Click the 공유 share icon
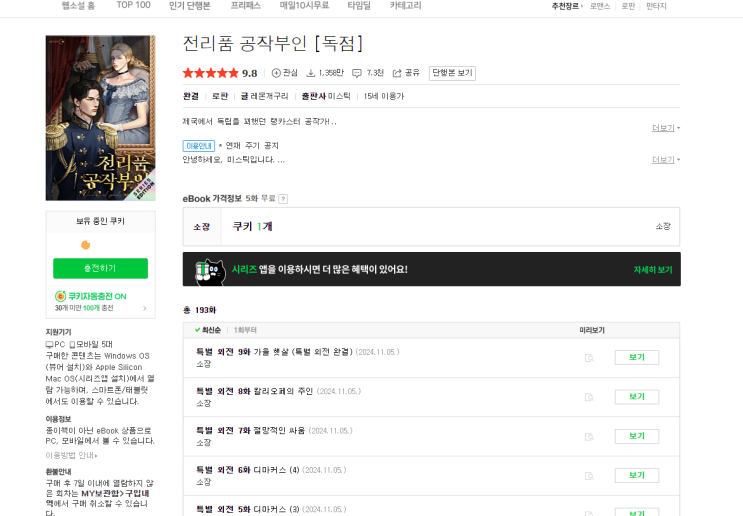 click(x=397, y=73)
